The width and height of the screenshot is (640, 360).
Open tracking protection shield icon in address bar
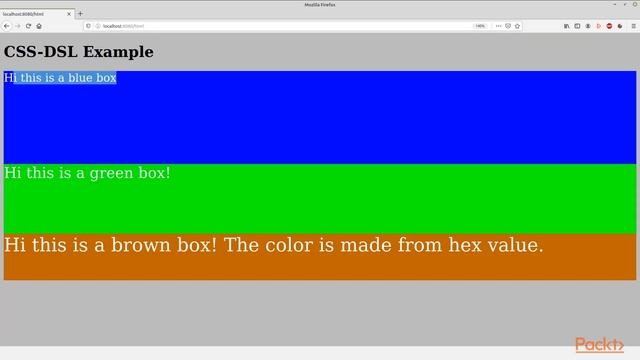pos(88,26)
